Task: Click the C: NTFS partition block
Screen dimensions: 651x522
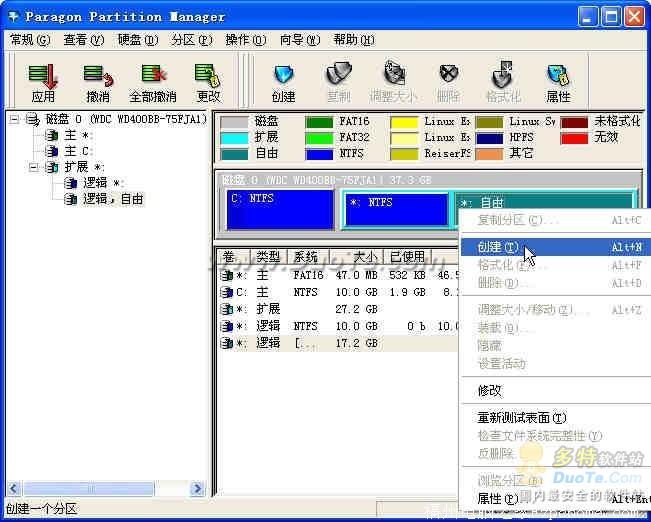Action: (280, 210)
